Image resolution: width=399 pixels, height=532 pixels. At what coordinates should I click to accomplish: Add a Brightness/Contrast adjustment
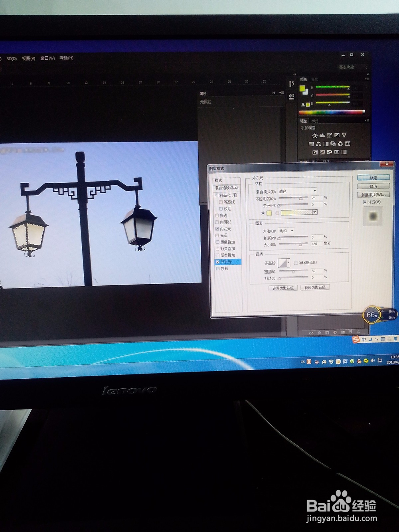pyautogui.click(x=315, y=136)
